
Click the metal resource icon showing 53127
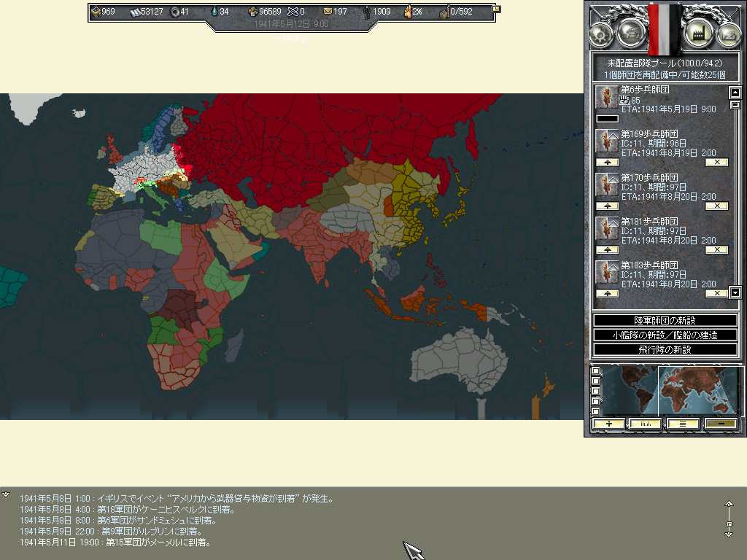135,12
